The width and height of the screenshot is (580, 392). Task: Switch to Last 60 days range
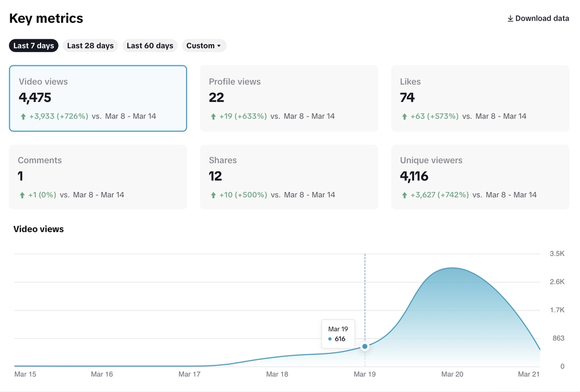[150, 45]
